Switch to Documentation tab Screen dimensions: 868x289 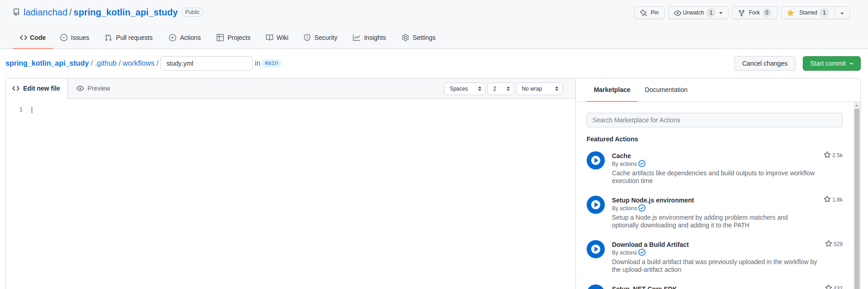pos(666,90)
